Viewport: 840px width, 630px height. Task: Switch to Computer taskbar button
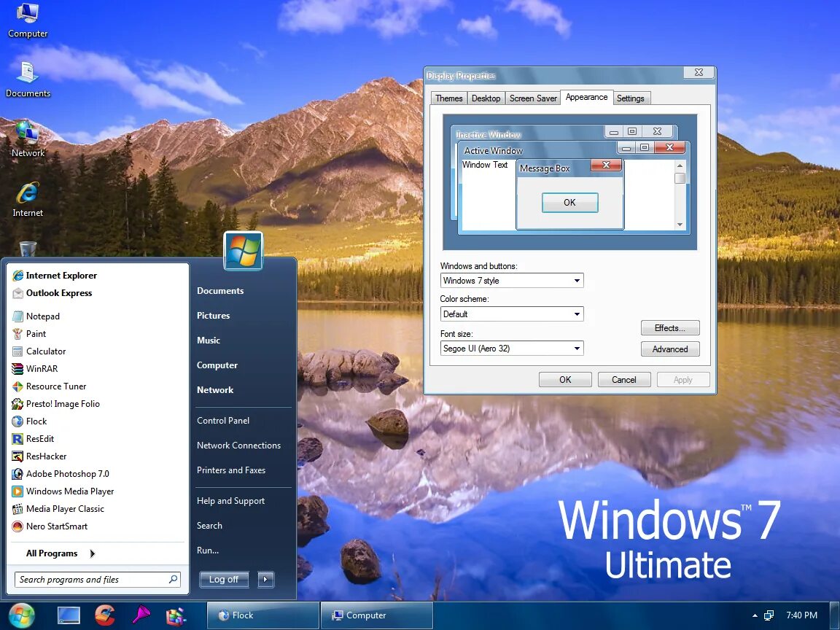[376, 615]
